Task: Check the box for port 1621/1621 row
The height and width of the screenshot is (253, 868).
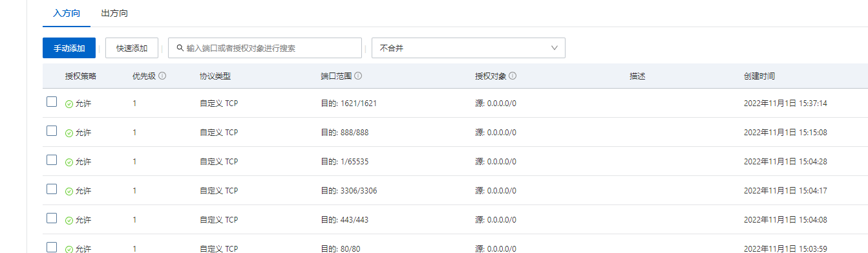Action: [x=52, y=102]
